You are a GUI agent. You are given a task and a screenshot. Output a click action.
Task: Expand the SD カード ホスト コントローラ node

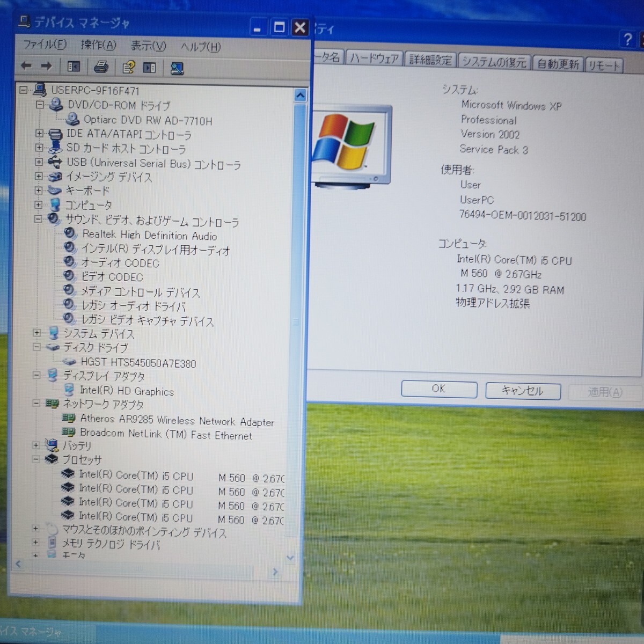[39, 148]
